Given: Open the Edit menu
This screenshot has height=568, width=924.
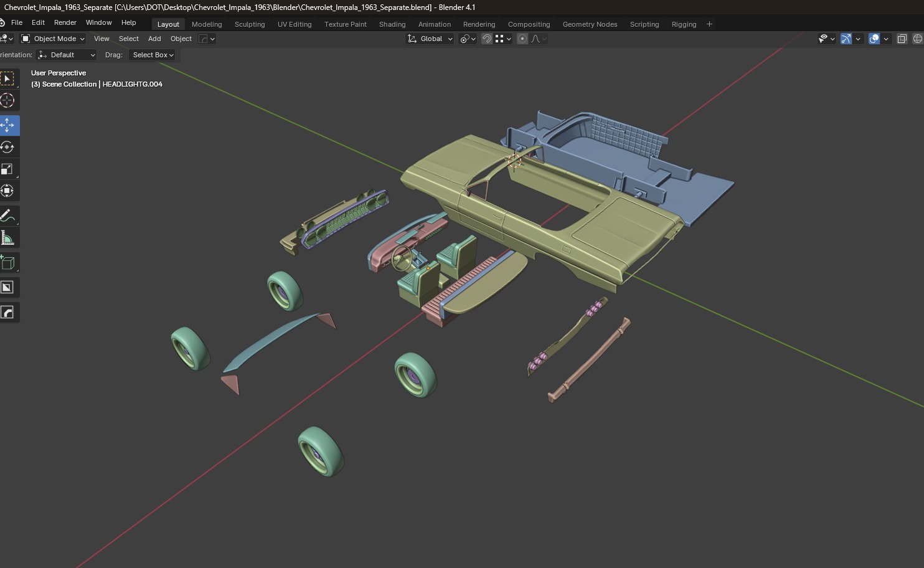Looking at the screenshot, I should [x=38, y=22].
